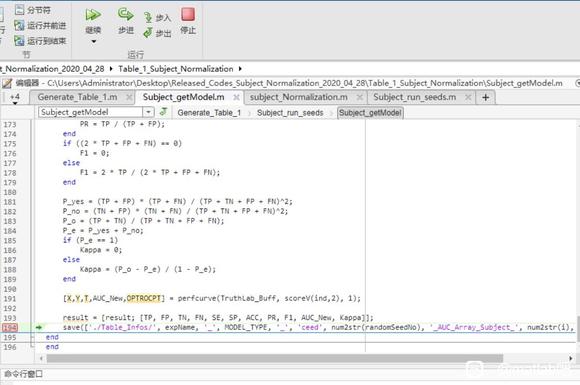Stop debugging with the red Stop button
The image size is (580, 385).
tap(188, 15)
